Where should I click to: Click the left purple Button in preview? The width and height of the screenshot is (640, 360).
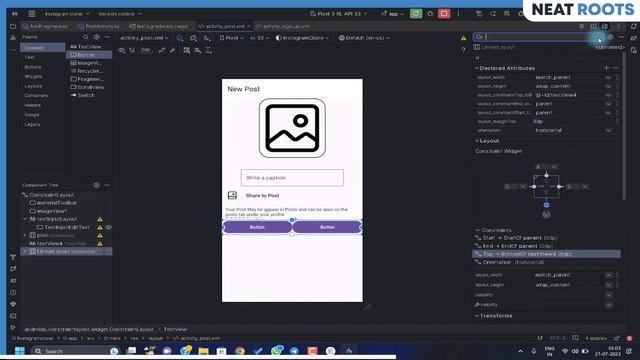pos(257,227)
